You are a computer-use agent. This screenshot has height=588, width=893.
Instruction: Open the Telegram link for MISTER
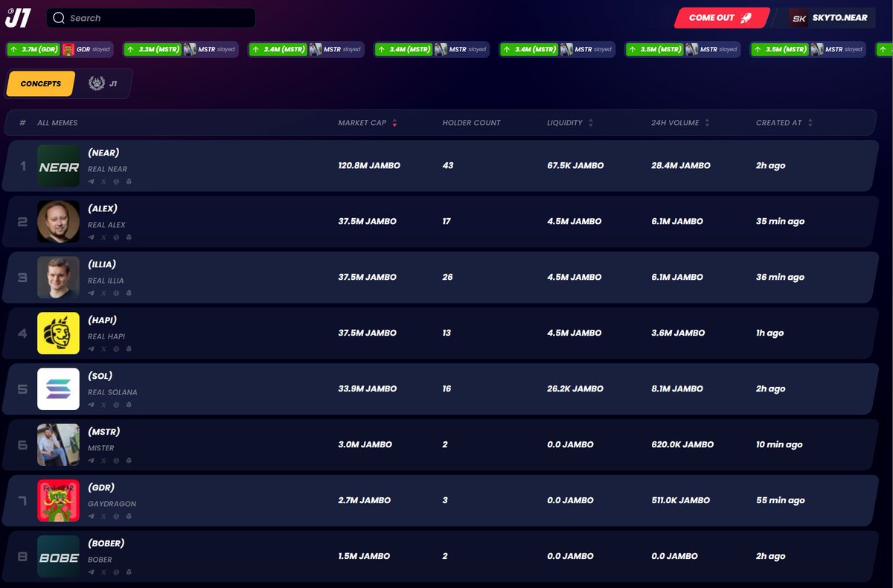click(x=92, y=461)
